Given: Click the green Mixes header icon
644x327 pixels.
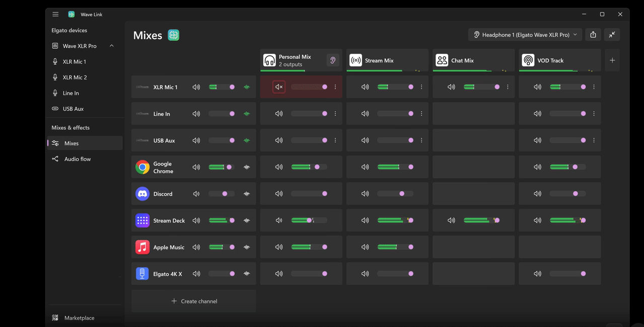Looking at the screenshot, I should pos(173,35).
